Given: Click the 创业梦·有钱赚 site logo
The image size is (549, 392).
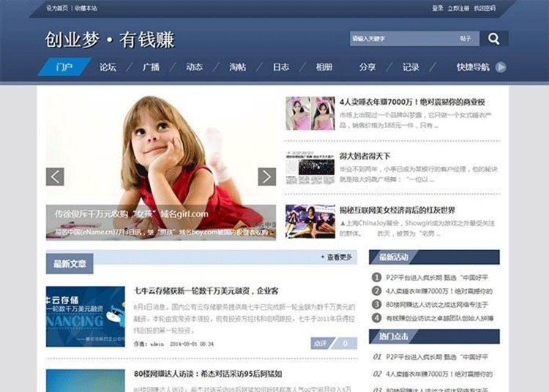Looking at the screenshot, I should (x=110, y=39).
